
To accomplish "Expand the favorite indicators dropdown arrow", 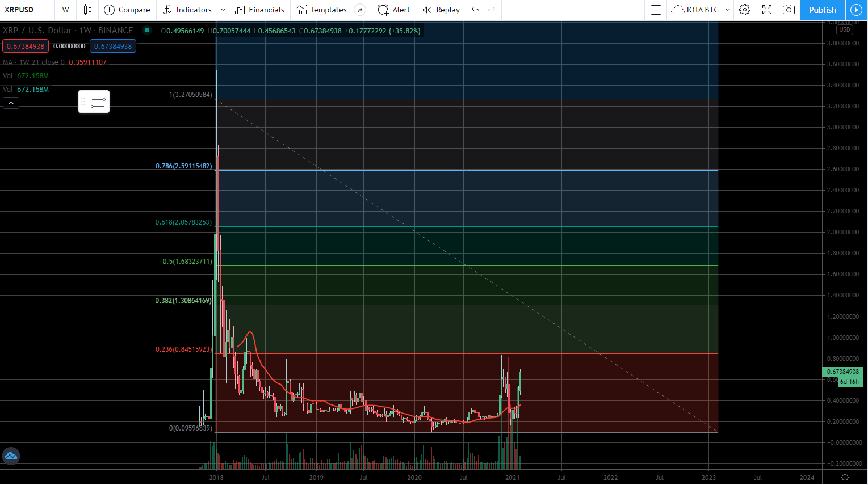I will tap(223, 10).
